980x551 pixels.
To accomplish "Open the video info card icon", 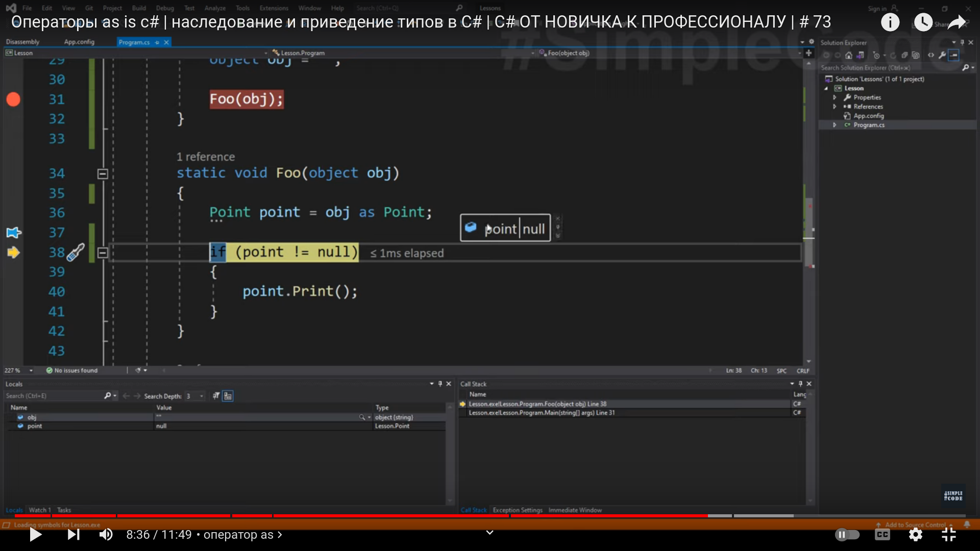I will pos(890,22).
